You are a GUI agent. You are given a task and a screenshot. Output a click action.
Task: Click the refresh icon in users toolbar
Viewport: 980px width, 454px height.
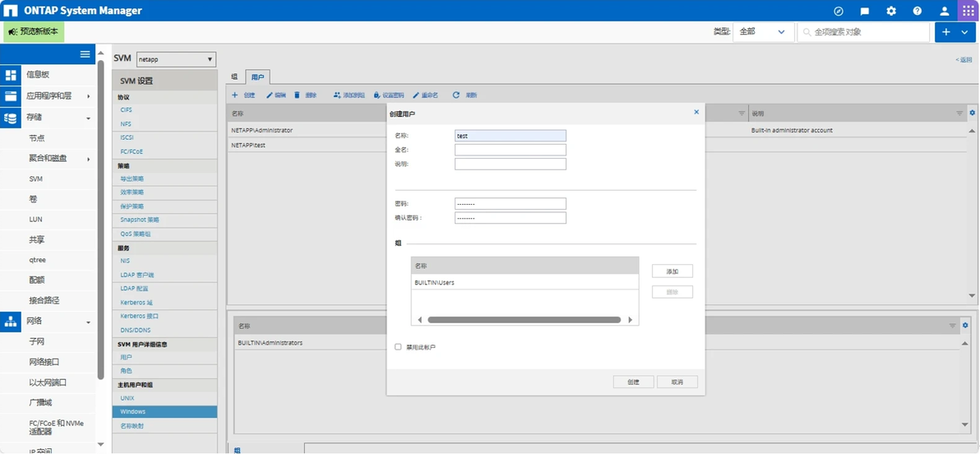point(456,95)
